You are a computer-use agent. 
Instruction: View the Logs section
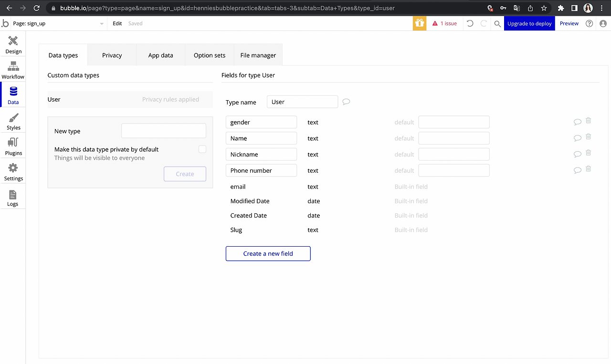pos(13,198)
